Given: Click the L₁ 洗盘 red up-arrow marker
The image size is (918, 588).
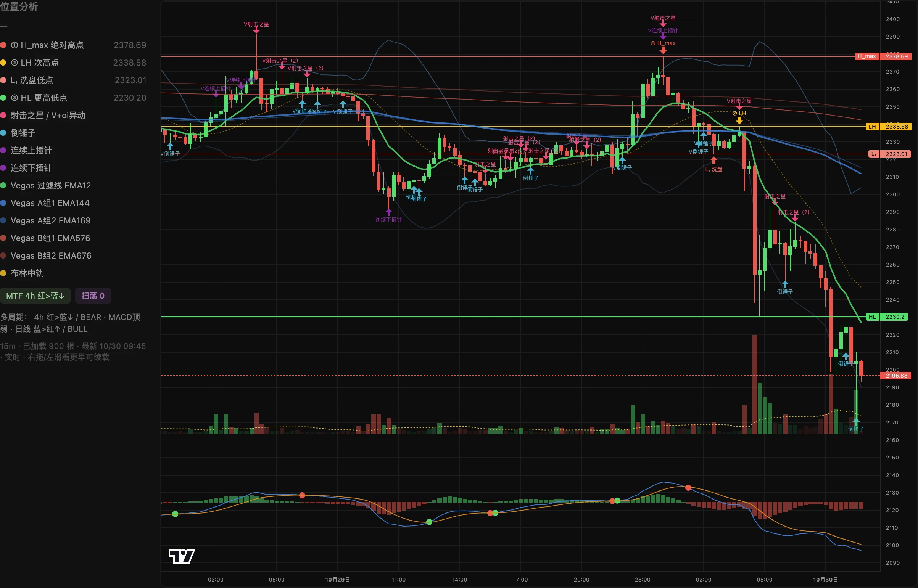Looking at the screenshot, I should (713, 161).
